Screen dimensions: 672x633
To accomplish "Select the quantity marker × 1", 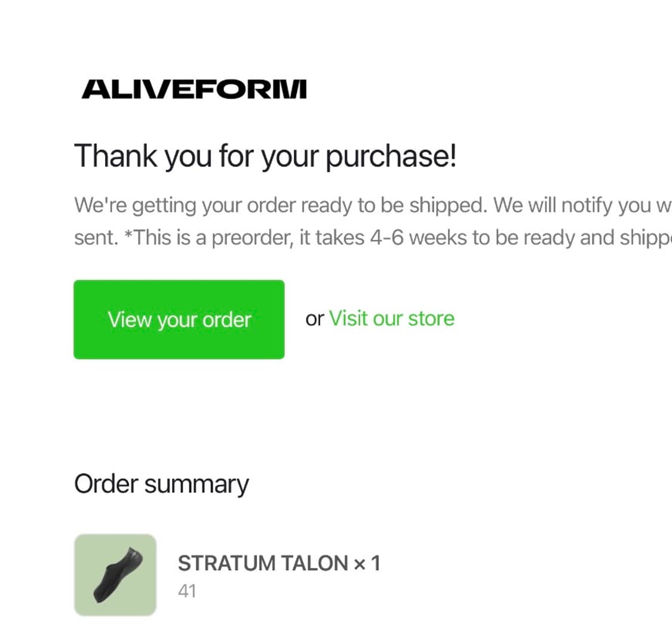I will [x=367, y=563].
